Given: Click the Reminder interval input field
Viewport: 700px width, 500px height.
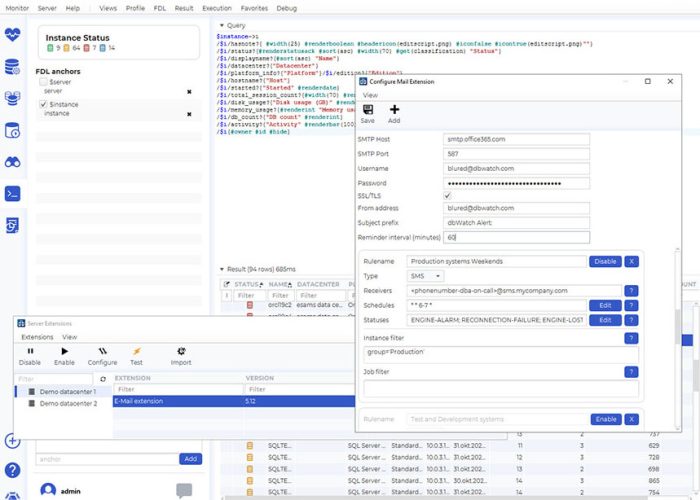Looking at the screenshot, I should (x=516, y=238).
